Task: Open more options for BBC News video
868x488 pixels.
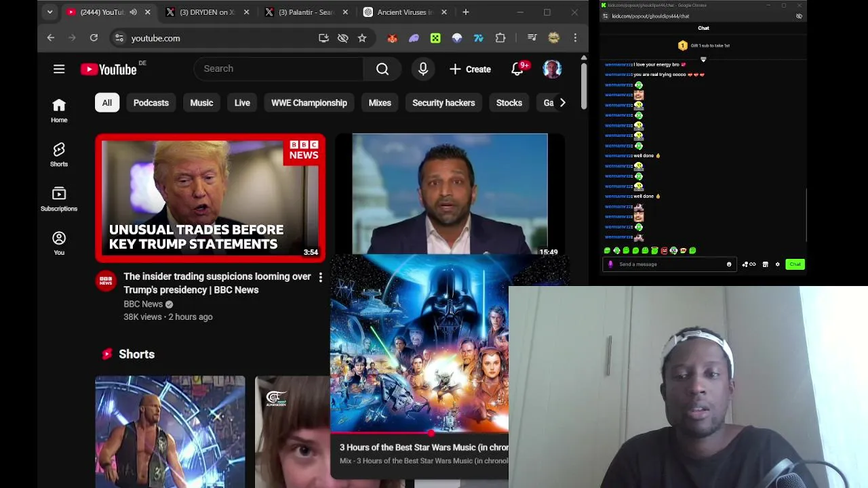Action: point(321,277)
